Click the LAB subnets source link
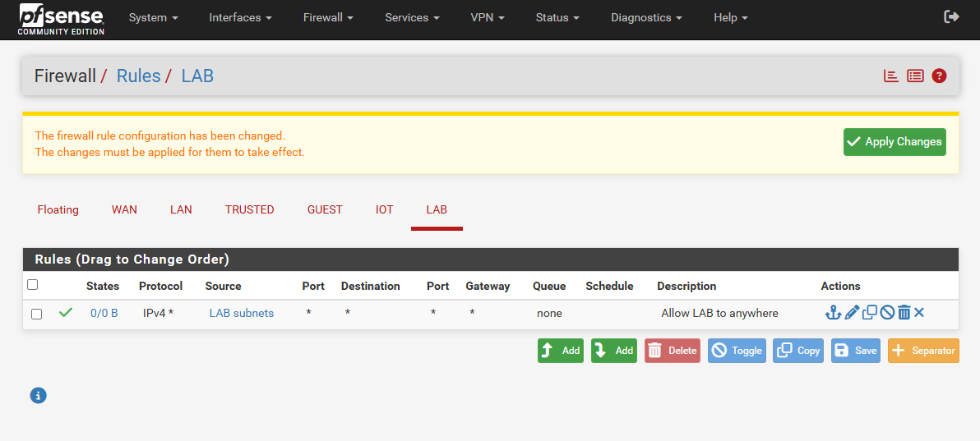980x441 pixels. (x=241, y=314)
